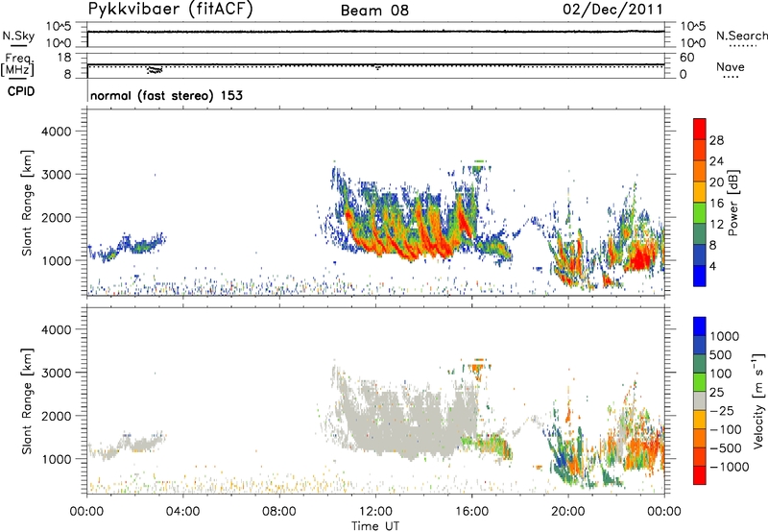This screenshot has width=768, height=532.
Task: Select the Freq. [MHz] axis label
Action: 17,64
